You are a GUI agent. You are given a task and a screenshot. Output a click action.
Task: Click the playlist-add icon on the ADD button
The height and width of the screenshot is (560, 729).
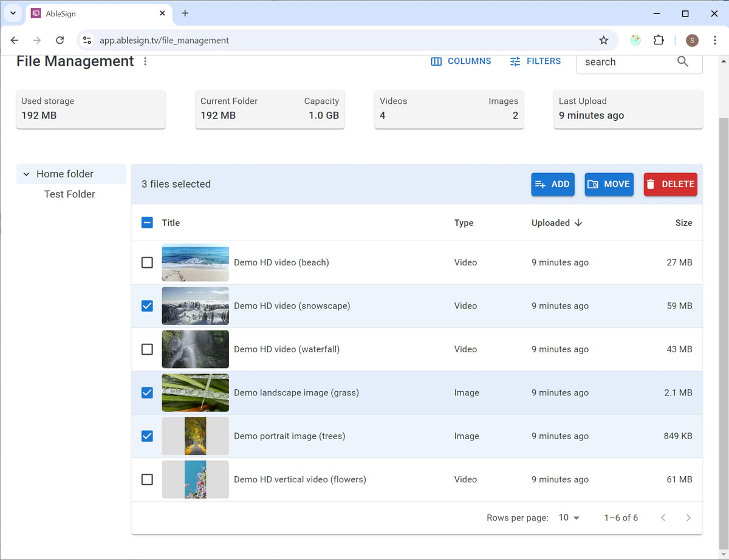tap(541, 184)
